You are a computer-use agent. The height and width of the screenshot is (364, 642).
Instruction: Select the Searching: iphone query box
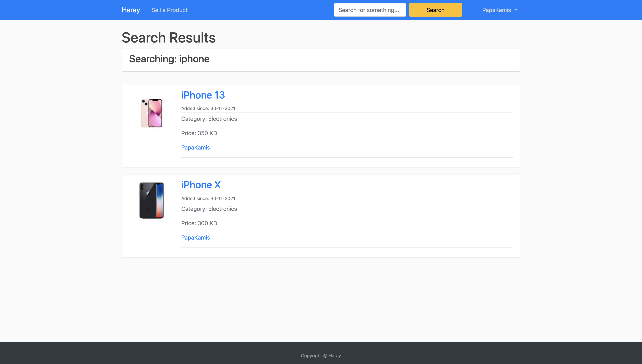coord(321,60)
